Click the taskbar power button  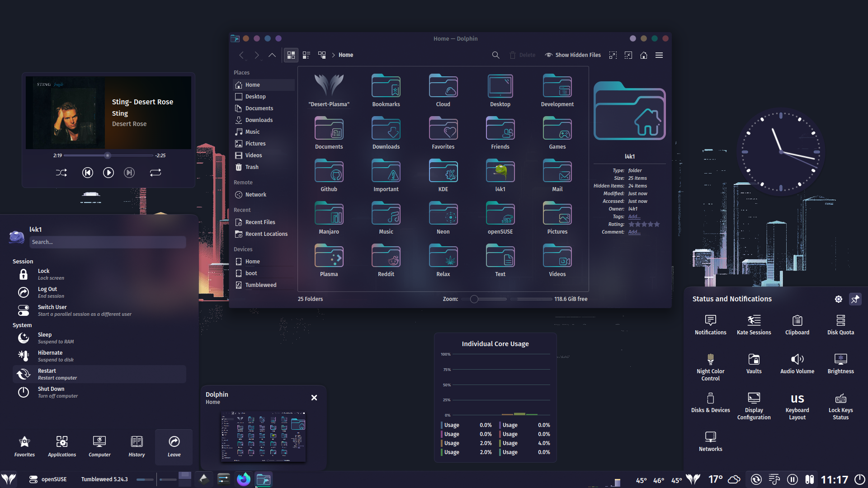[x=859, y=479]
